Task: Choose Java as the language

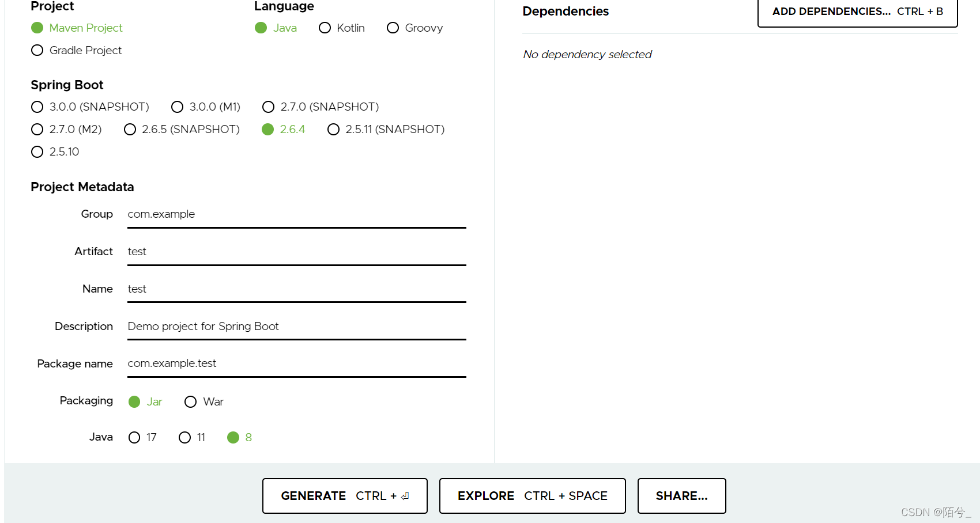Action: [276, 28]
